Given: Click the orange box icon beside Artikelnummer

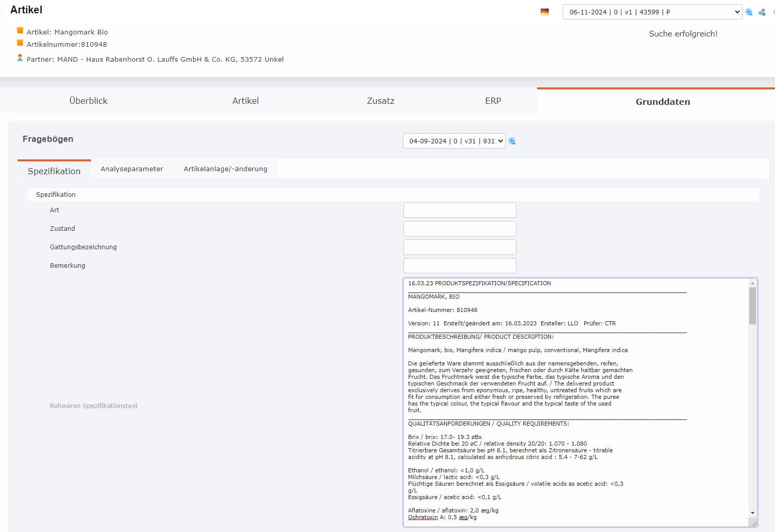Looking at the screenshot, I should pyautogui.click(x=20, y=43).
